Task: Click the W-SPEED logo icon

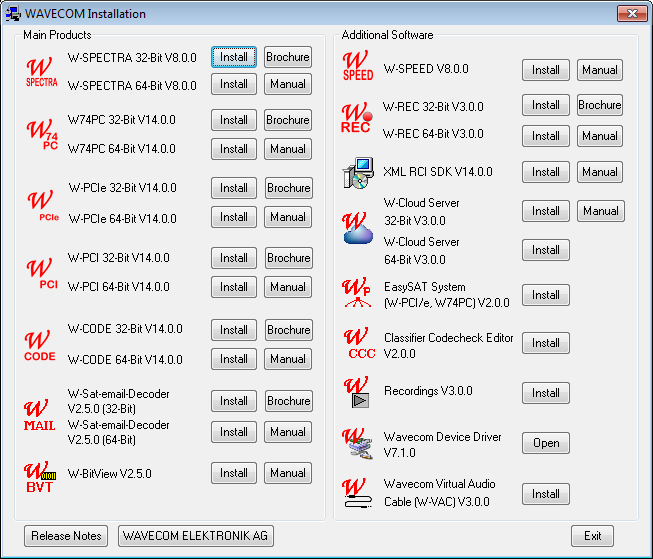Action: (357, 66)
